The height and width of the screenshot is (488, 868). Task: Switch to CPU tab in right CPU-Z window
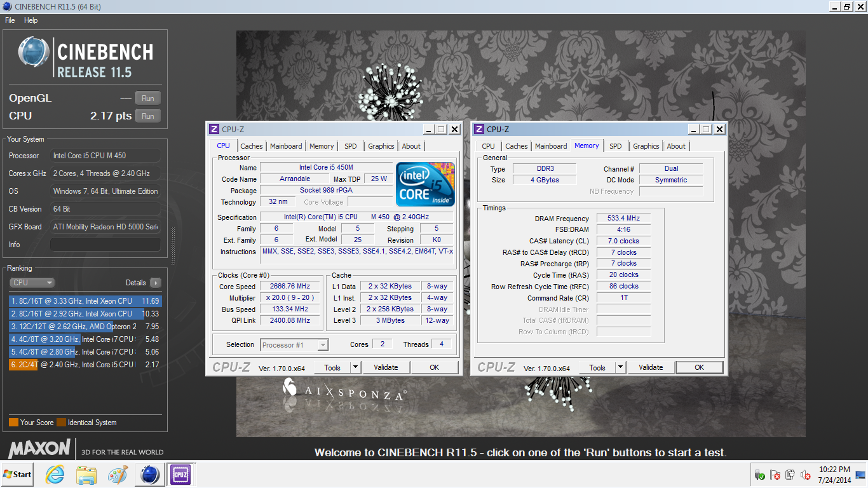[x=488, y=146]
